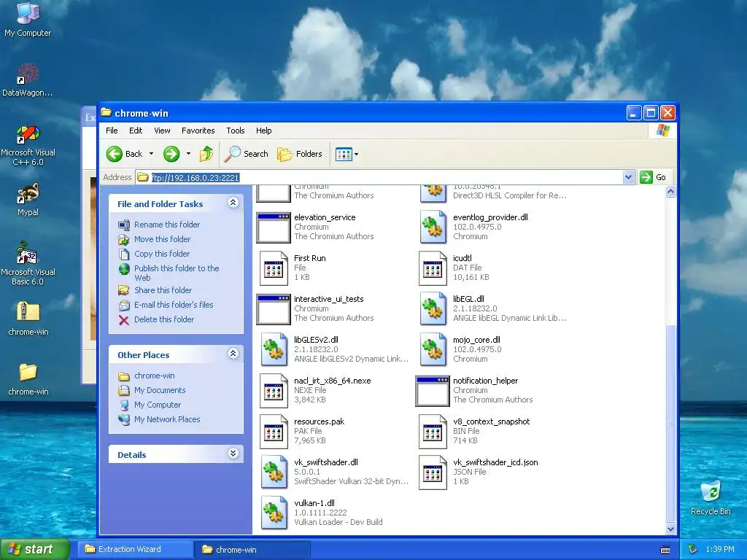747x560 pixels.
Task: Select the Mypal browser desktop icon
Action: click(28, 200)
